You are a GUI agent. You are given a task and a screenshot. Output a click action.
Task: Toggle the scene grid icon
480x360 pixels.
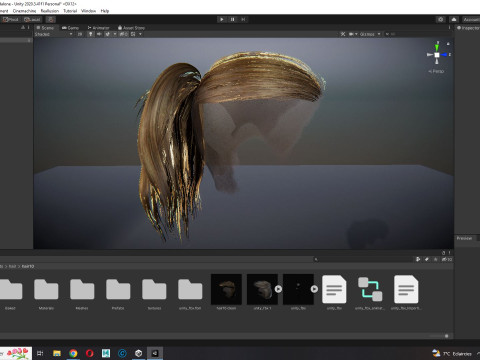133,34
